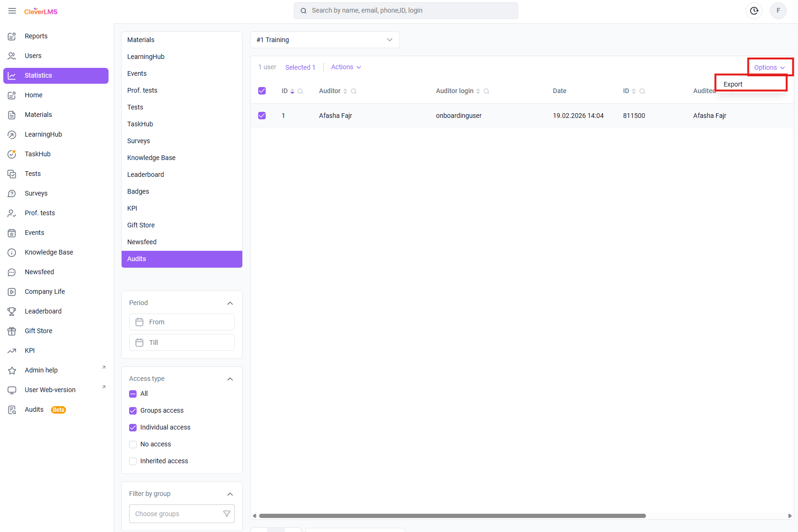Open the #1 Training dropdown
Viewport: 798px width, 532px height.
click(325, 40)
